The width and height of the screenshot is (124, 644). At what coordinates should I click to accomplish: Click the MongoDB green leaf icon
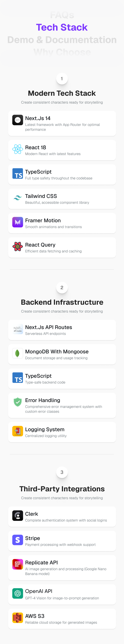pos(18,353)
